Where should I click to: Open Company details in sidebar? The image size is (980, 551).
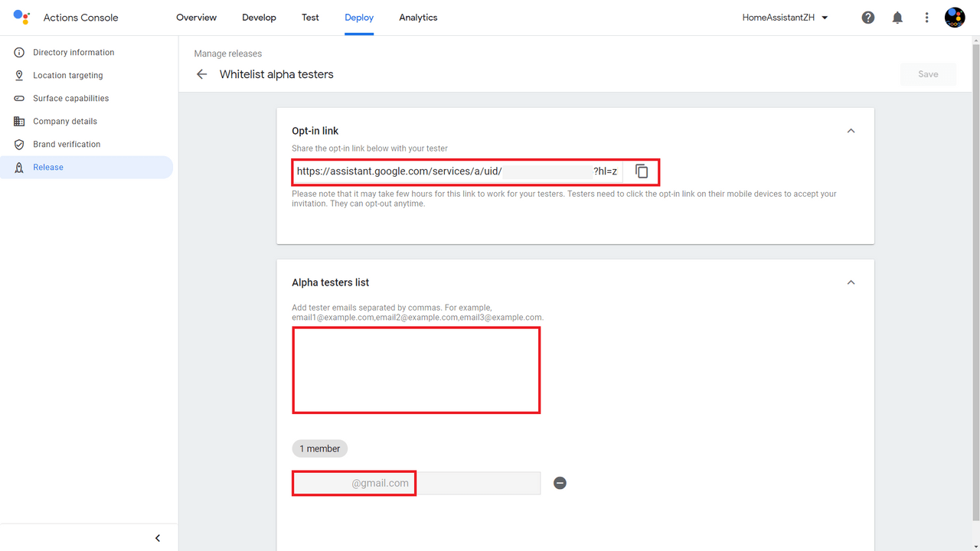pos(87,122)
